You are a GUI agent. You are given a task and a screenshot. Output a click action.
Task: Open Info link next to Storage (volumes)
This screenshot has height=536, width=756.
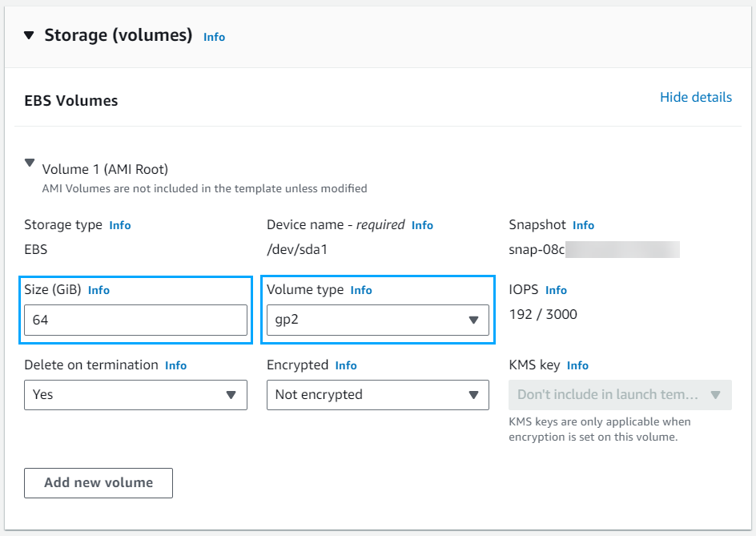214,37
